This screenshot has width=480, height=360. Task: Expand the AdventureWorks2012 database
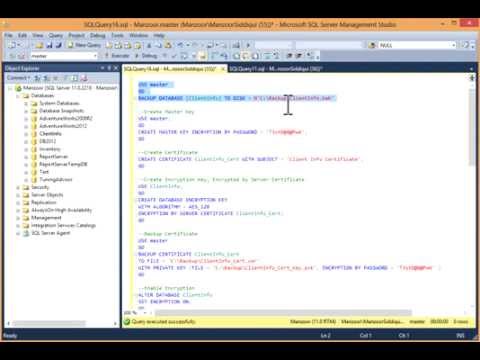click(x=26, y=126)
